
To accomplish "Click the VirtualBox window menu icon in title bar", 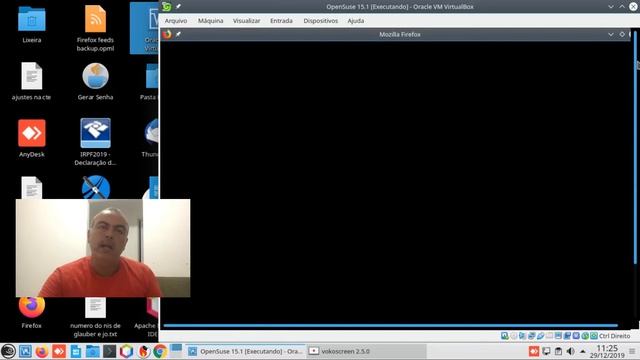I will (166, 7).
